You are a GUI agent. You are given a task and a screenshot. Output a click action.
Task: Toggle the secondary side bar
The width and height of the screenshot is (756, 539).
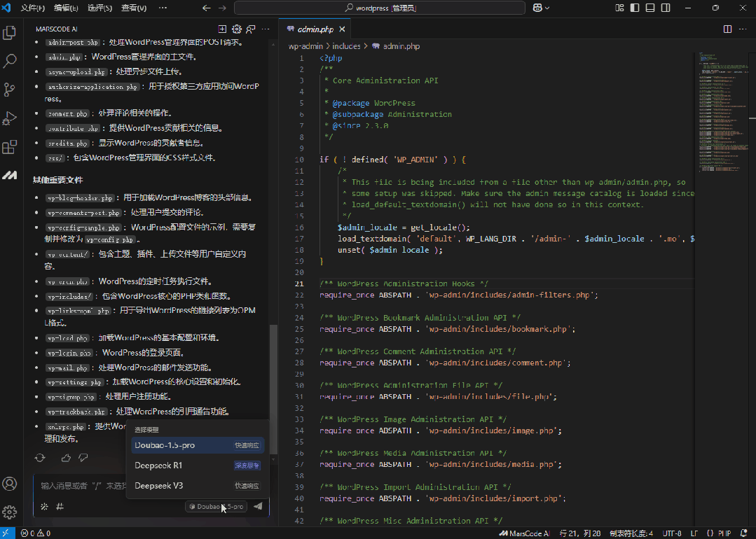point(666,8)
